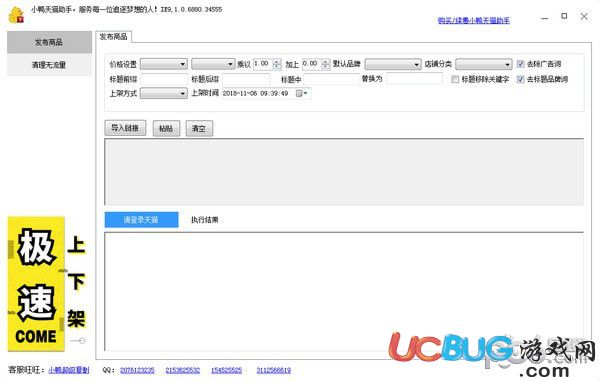The image size is (600, 381).
Task: Click the second QQ number link
Action: tap(183, 370)
